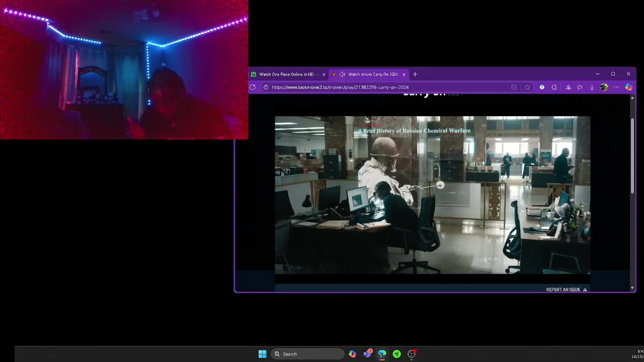Image resolution: width=644 pixels, height=362 pixels.
Task: Maximize the Edge browser window
Action: click(x=613, y=74)
